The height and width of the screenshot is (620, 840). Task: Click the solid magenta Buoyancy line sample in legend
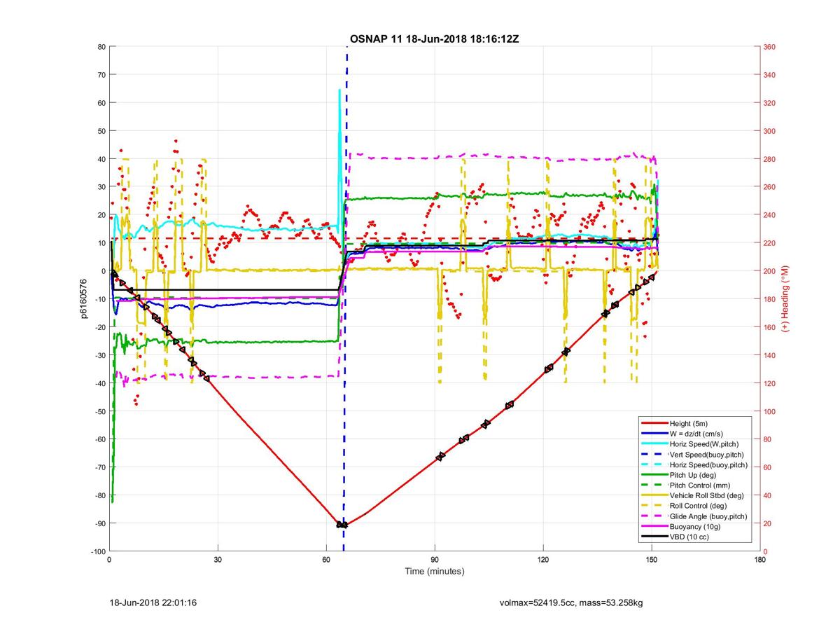coord(654,526)
